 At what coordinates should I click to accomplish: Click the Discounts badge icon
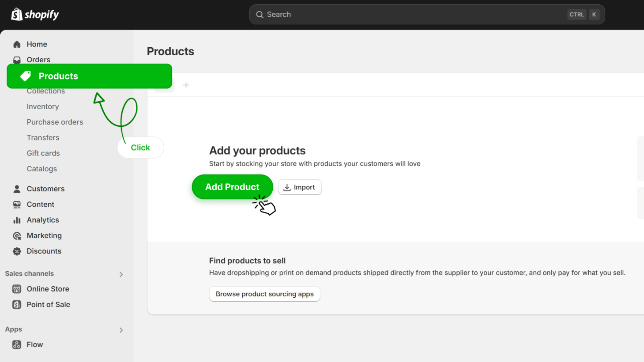17,251
